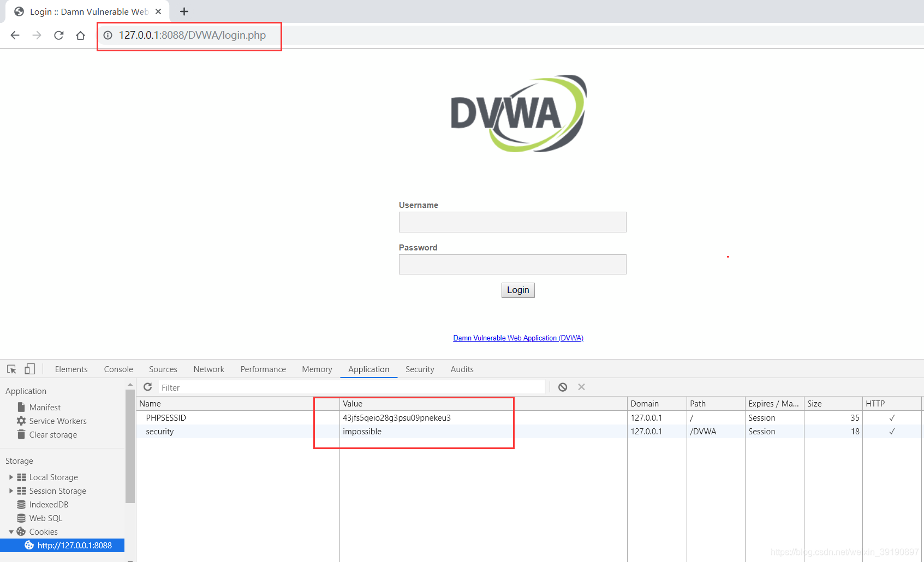924x562 pixels.
Task: Click the Local Storage grid icon
Action: click(21, 477)
